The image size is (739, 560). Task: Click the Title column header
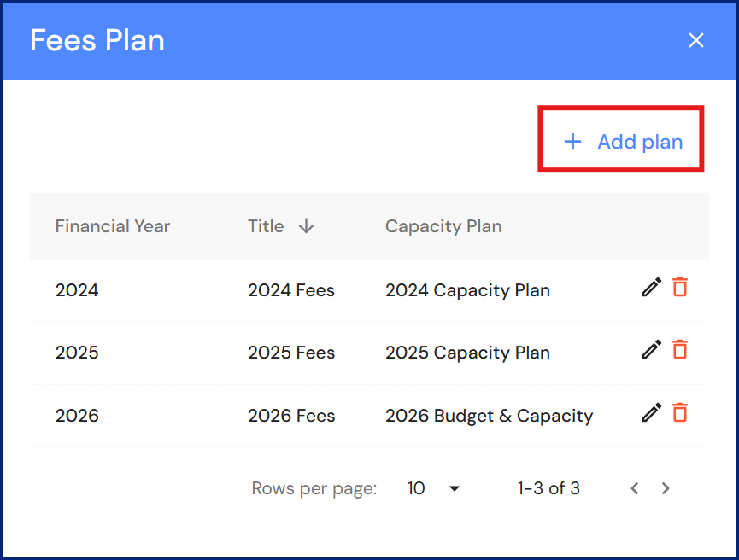[x=266, y=226]
